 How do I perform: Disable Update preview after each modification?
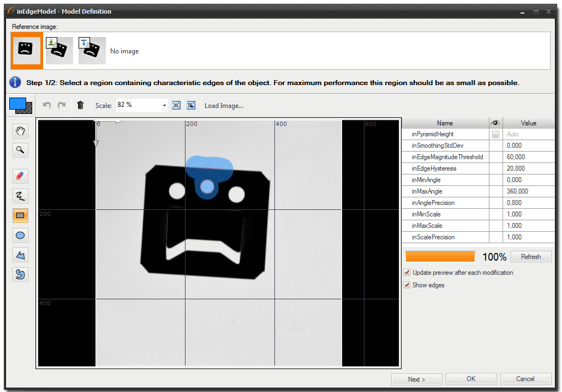click(x=407, y=273)
